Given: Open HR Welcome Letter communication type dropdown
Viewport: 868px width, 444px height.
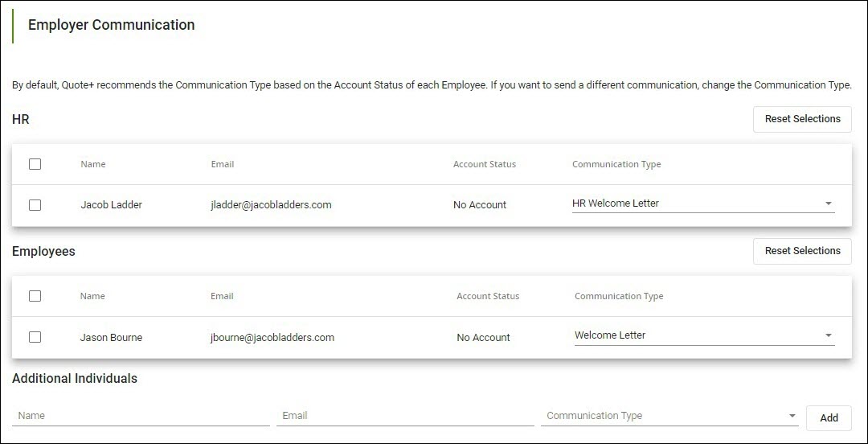Looking at the screenshot, I should click(x=703, y=203).
